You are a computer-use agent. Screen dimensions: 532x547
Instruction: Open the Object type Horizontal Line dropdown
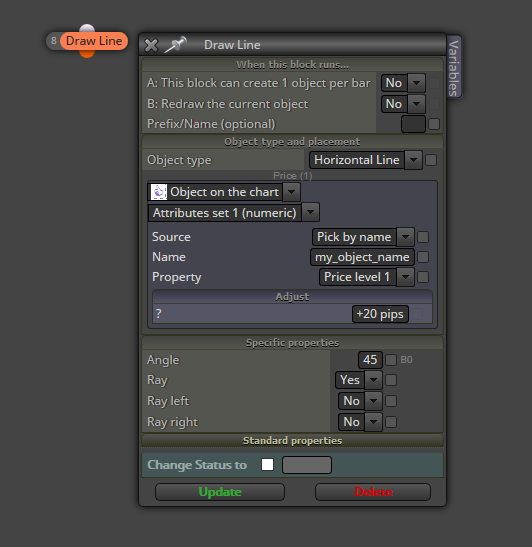[x=366, y=160]
